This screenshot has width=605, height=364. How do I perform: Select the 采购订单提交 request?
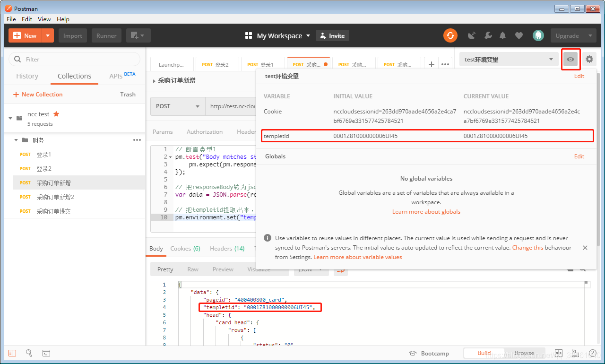coord(79,211)
